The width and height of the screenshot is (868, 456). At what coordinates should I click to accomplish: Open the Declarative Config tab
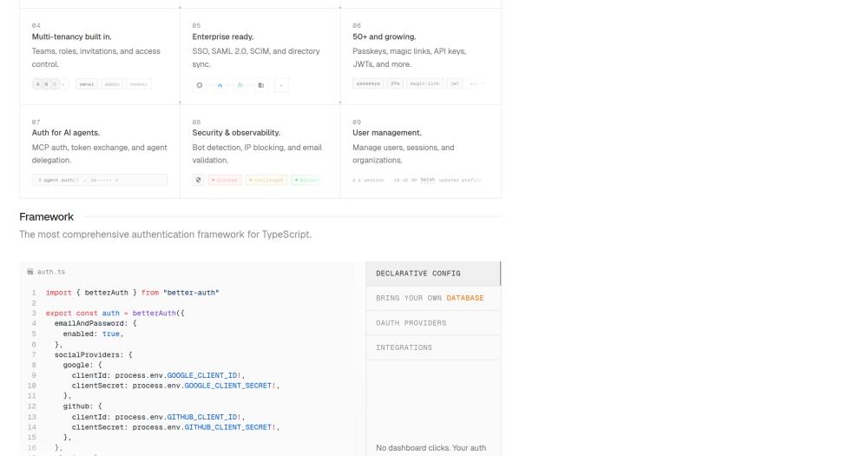point(433,274)
